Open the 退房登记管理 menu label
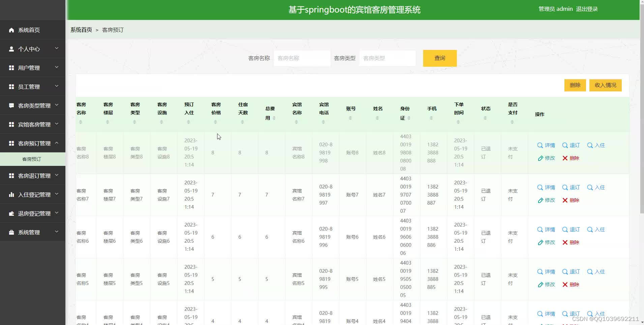The height and width of the screenshot is (325, 644). click(x=34, y=213)
